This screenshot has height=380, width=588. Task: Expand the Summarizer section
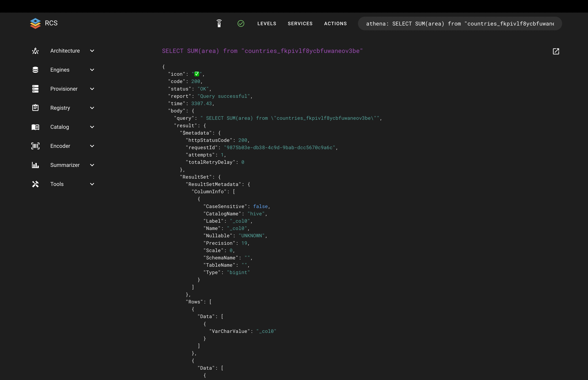[x=92, y=165]
